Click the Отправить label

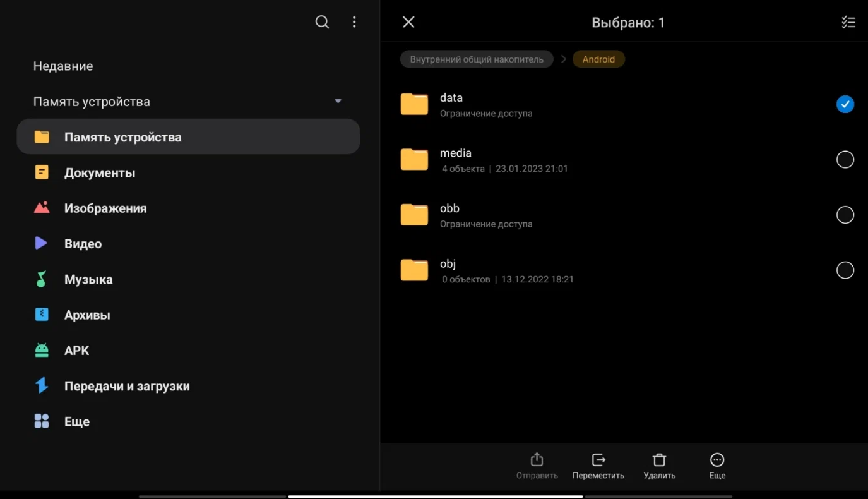(537, 476)
